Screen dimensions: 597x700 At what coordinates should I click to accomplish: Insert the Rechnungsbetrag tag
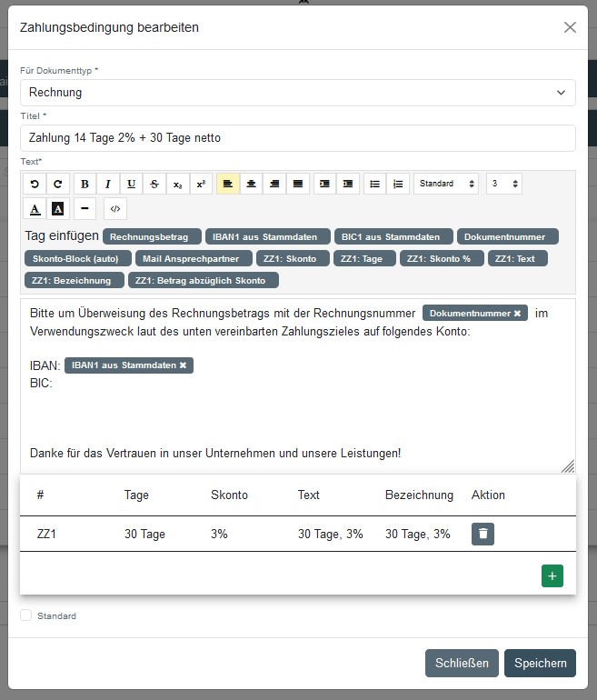coord(150,236)
